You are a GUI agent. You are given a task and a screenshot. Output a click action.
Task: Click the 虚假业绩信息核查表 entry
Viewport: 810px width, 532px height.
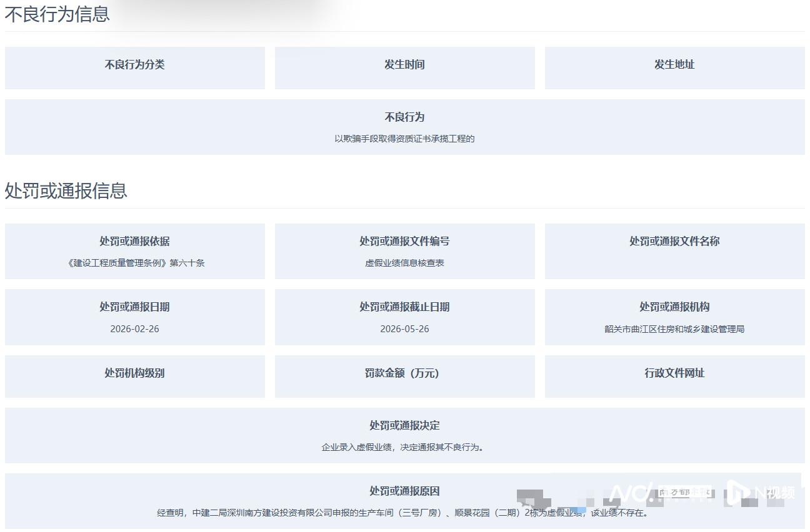(x=405, y=263)
